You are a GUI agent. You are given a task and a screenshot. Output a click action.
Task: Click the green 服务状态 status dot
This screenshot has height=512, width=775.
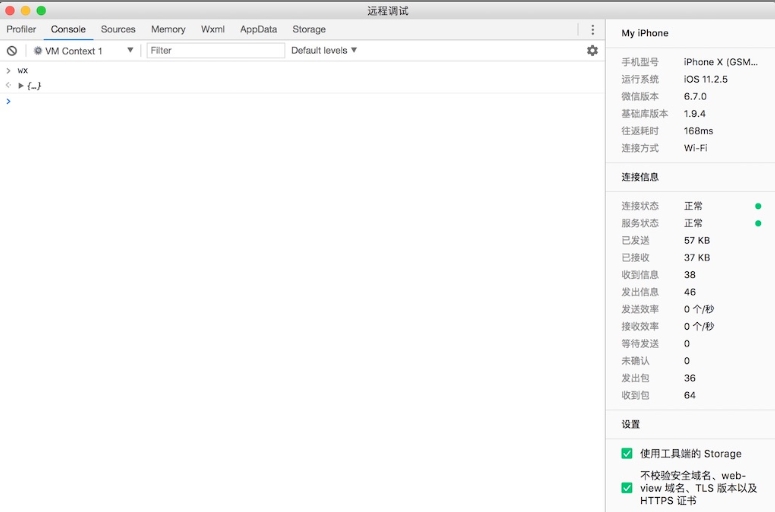pos(758,223)
